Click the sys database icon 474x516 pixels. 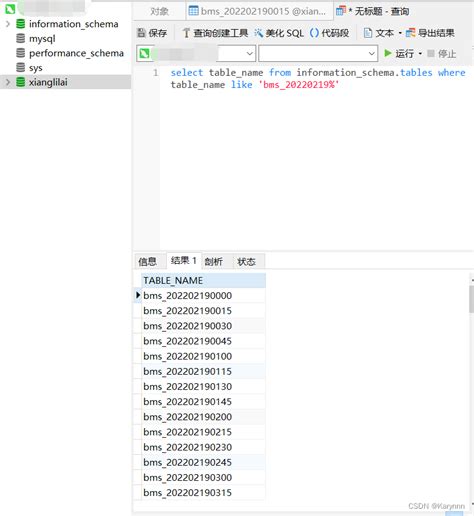(21, 67)
